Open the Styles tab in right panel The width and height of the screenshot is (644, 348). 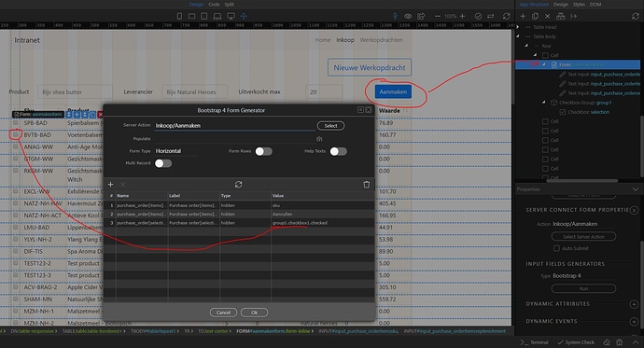[579, 4]
